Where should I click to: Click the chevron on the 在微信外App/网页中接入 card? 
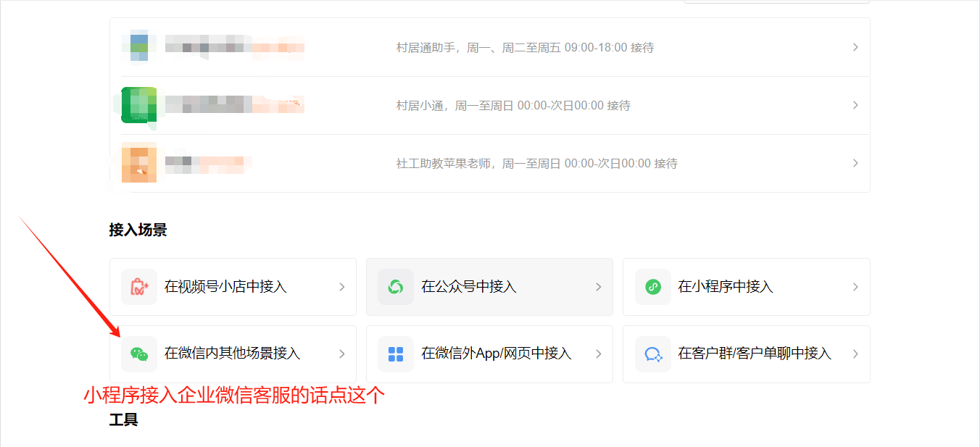click(x=599, y=354)
